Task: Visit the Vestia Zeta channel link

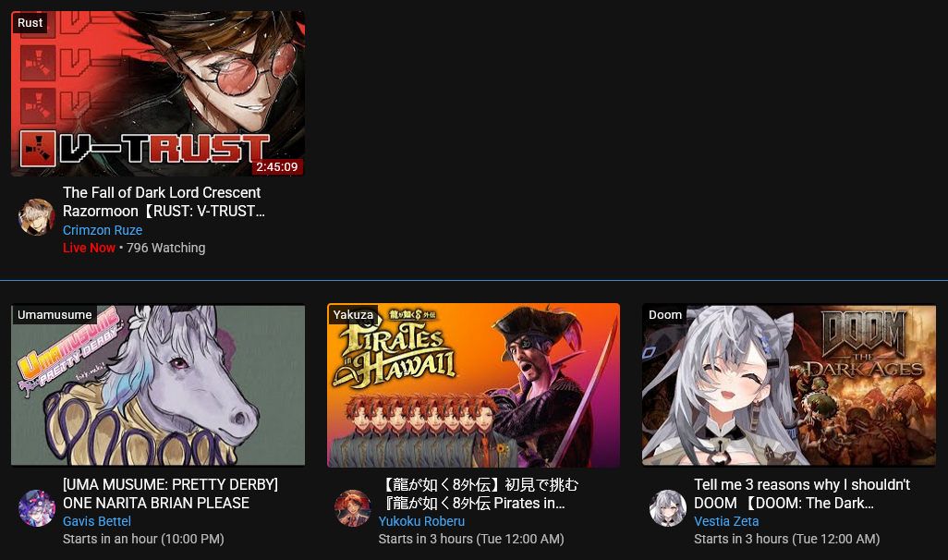Action: tap(726, 521)
